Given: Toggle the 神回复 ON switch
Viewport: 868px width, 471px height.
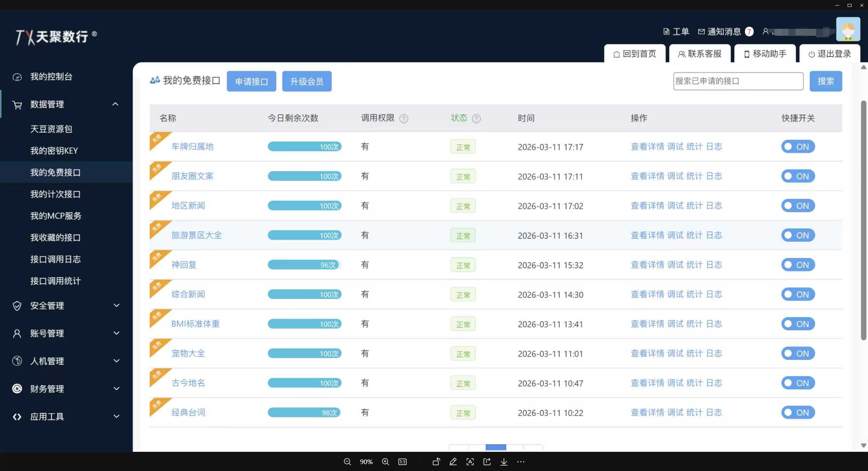Looking at the screenshot, I should [x=798, y=265].
